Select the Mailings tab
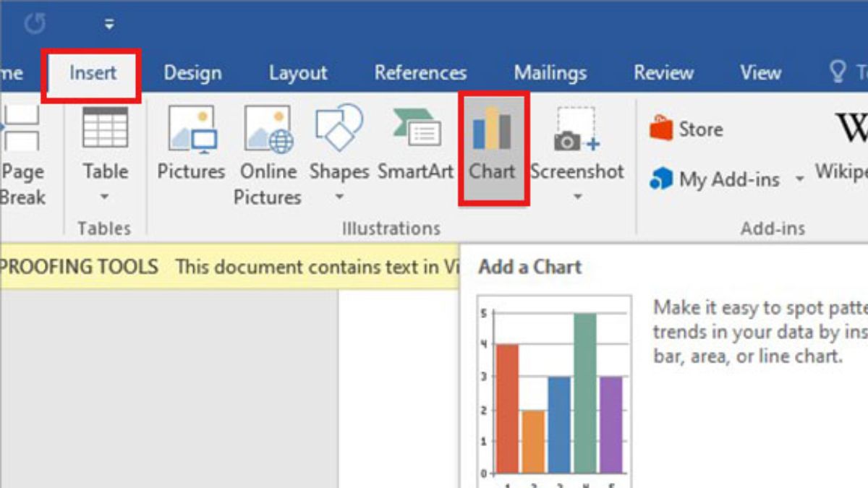This screenshot has width=868, height=488. point(550,73)
